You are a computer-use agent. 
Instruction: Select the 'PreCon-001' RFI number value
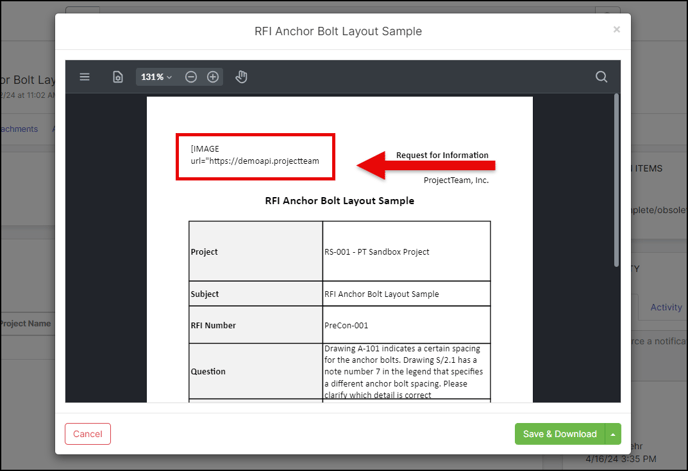click(346, 325)
